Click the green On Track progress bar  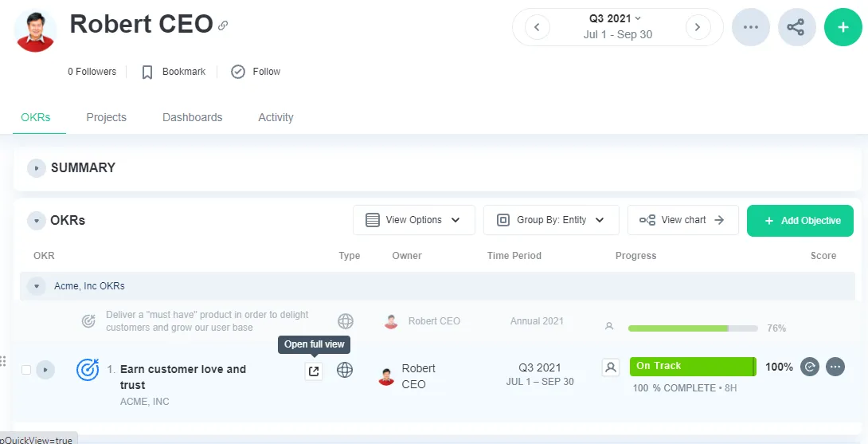point(693,366)
